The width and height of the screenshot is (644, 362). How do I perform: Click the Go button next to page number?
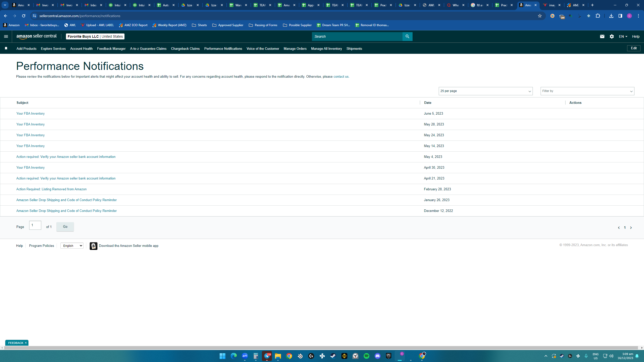[x=65, y=227]
